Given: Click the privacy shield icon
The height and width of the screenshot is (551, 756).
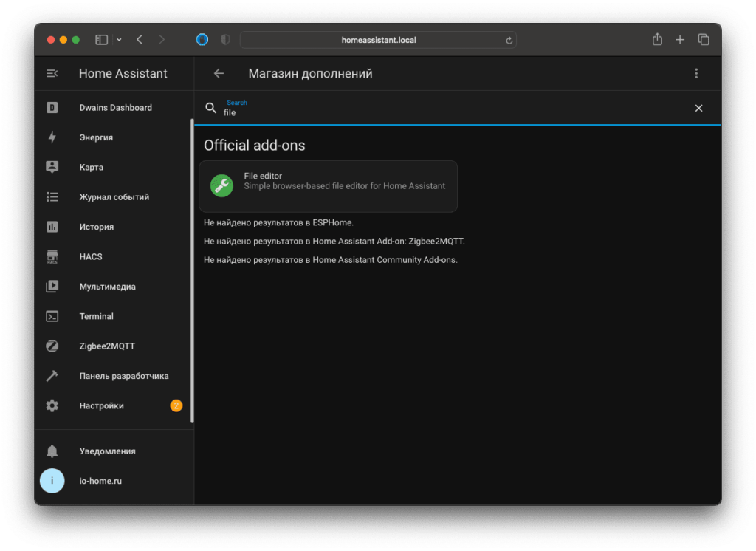Looking at the screenshot, I should pyautogui.click(x=225, y=40).
